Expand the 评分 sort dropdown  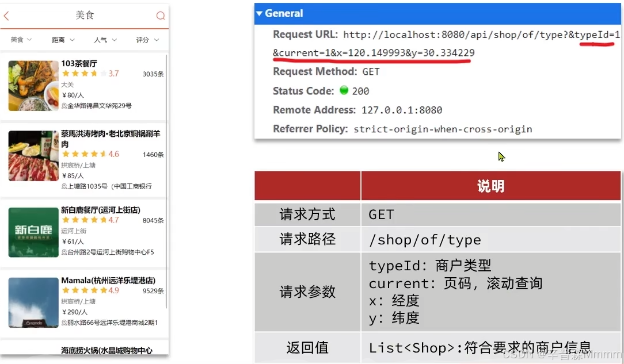point(147,40)
